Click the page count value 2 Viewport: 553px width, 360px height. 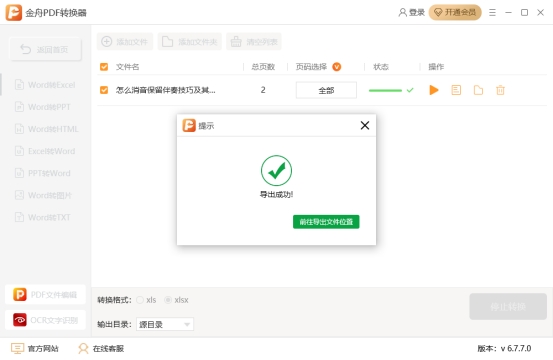click(263, 90)
